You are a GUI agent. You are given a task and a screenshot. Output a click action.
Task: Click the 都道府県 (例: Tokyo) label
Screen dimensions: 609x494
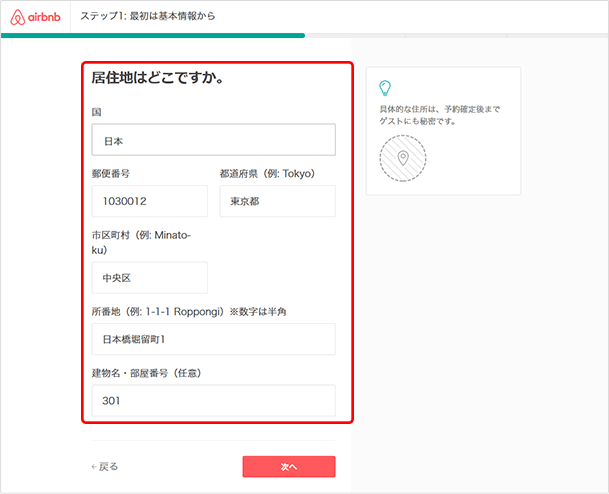click(267, 174)
